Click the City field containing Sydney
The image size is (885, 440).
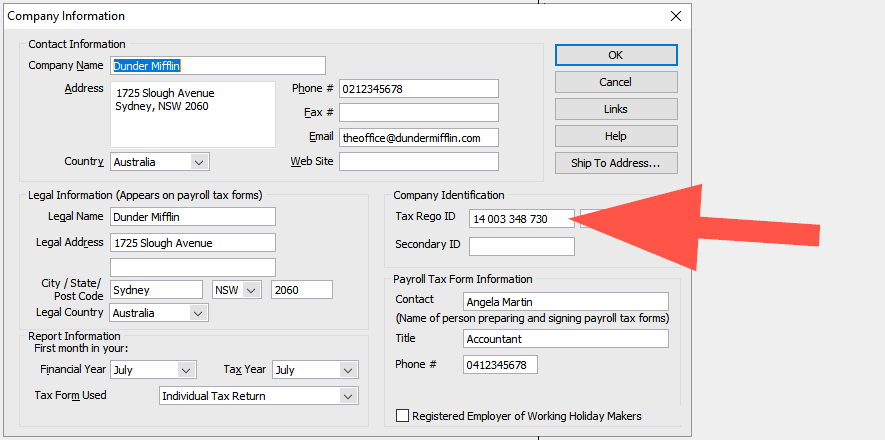point(156,290)
